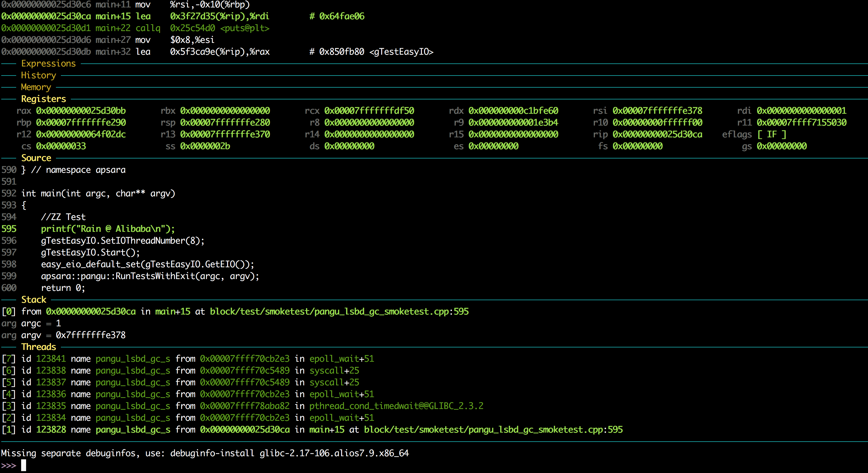Click the Memory section header
The image size is (868, 473).
click(x=36, y=87)
